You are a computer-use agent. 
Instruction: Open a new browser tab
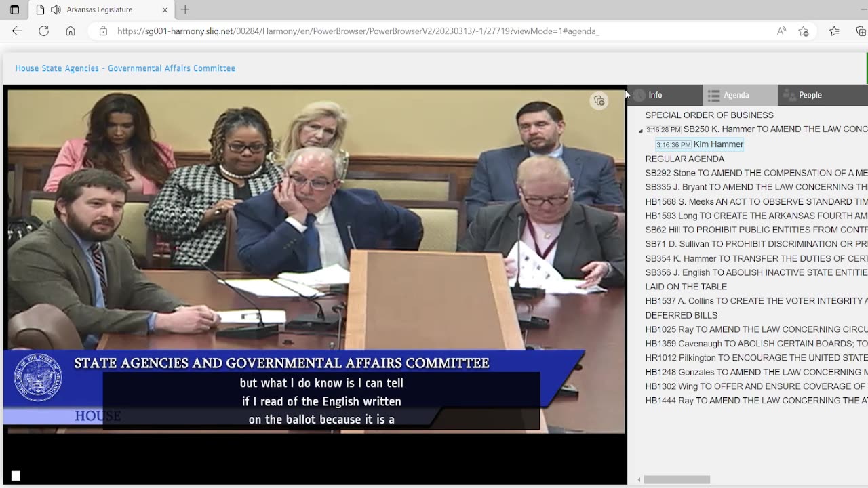185,9
